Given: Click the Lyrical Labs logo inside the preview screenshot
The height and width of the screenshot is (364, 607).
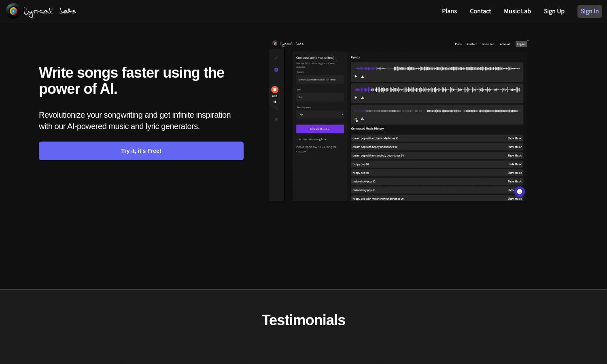Looking at the screenshot, I should [x=288, y=44].
